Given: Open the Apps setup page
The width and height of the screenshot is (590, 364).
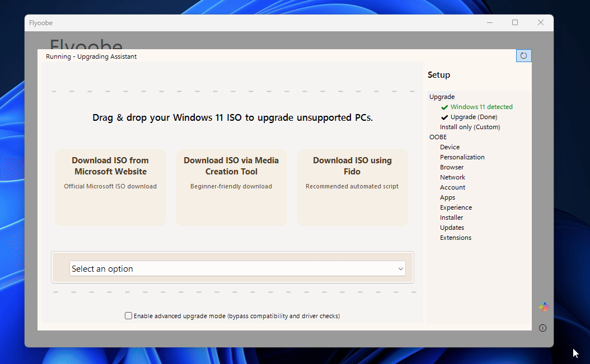Looking at the screenshot, I should pyautogui.click(x=447, y=197).
